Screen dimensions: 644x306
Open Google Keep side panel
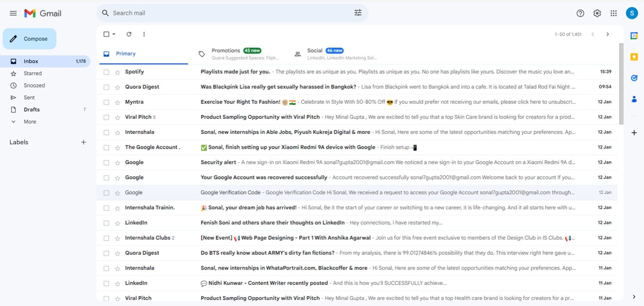[634, 57]
